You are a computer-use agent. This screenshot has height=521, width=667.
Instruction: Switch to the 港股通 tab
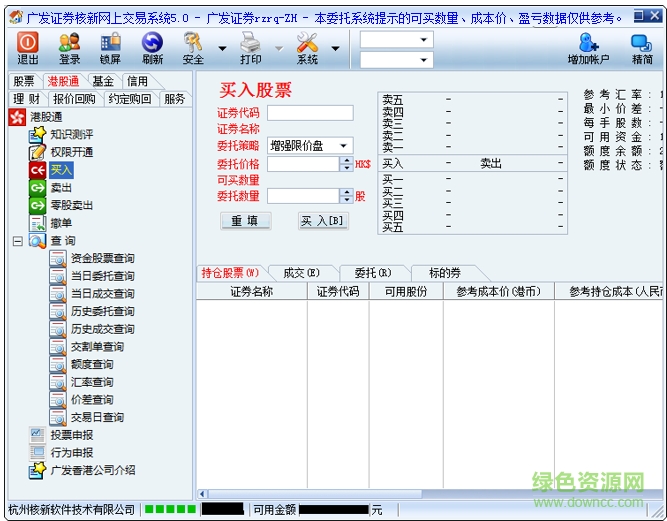(x=63, y=81)
